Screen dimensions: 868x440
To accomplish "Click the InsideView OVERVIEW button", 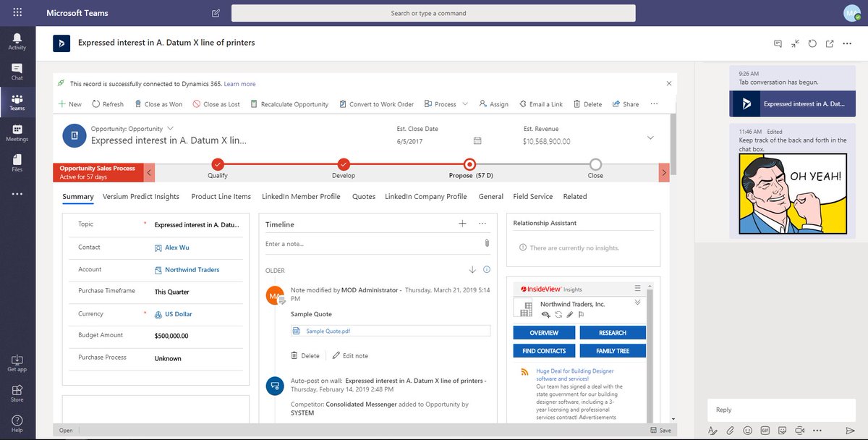I will click(x=544, y=333).
